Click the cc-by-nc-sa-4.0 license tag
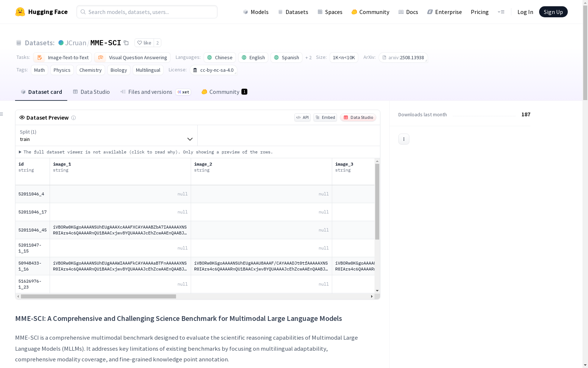Viewport: 588px width, 368px height. pos(214,70)
